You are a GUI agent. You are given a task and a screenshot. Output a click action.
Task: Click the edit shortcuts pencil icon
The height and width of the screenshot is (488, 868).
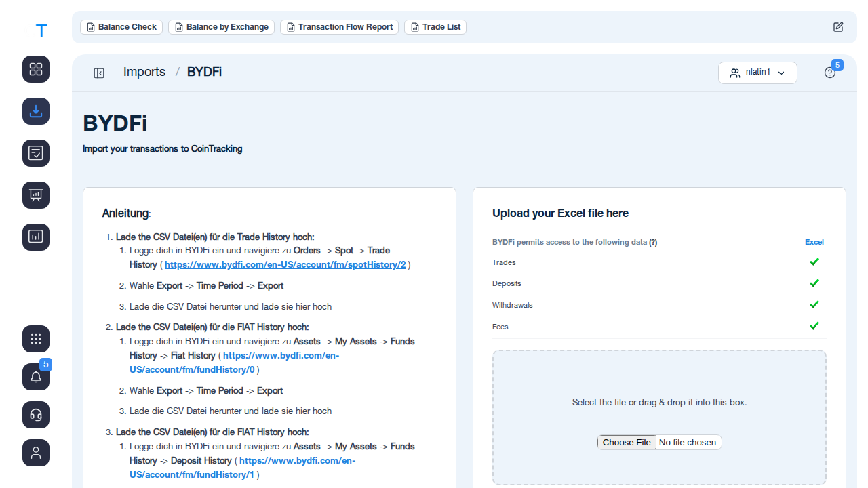(x=838, y=27)
